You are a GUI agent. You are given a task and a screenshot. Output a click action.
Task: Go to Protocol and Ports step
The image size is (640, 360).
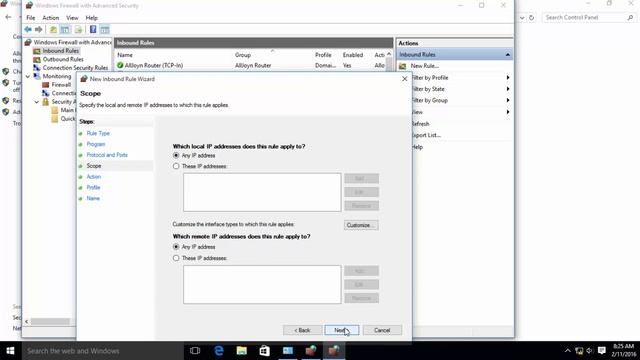107,155
